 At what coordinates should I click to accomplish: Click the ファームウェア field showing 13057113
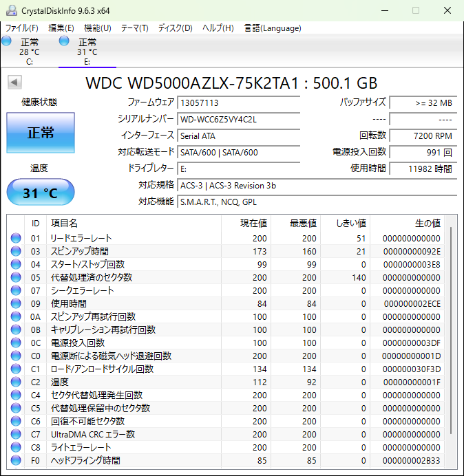pyautogui.click(x=239, y=102)
